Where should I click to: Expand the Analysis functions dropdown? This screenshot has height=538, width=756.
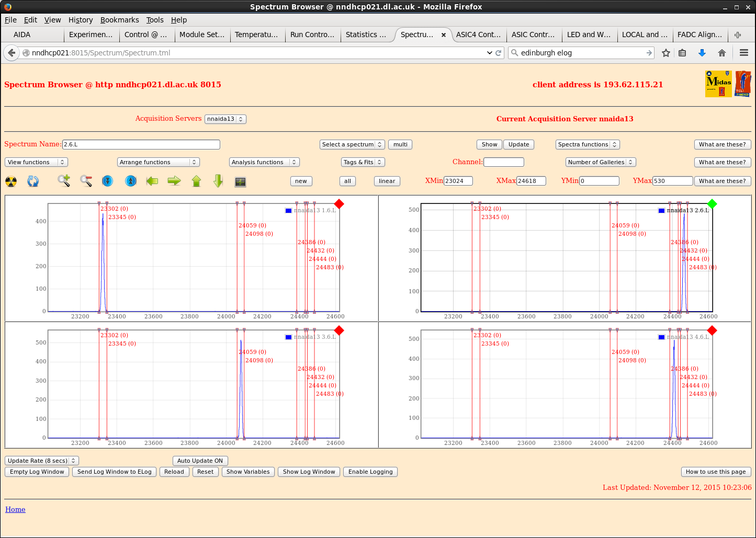tap(264, 162)
